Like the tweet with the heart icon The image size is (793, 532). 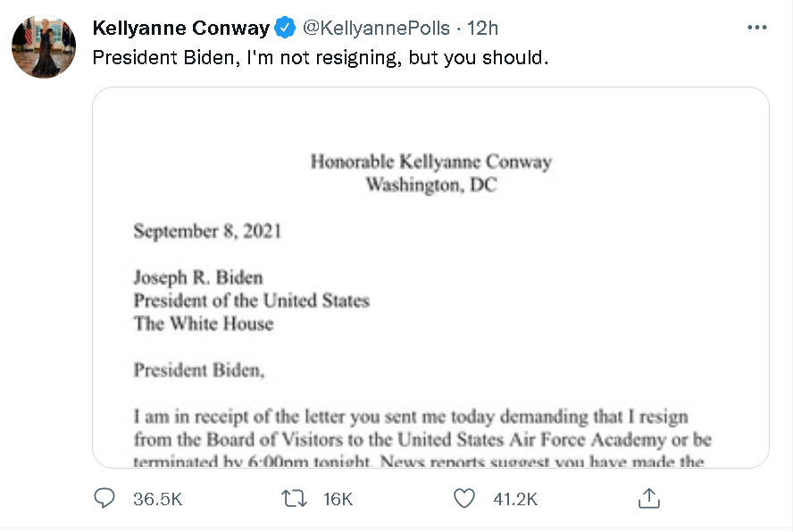point(464,498)
